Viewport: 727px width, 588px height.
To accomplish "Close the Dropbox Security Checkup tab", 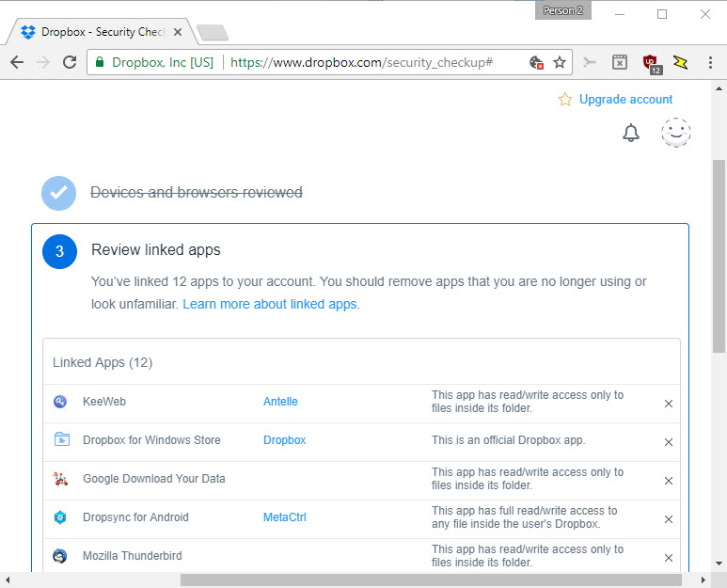I will 178,32.
